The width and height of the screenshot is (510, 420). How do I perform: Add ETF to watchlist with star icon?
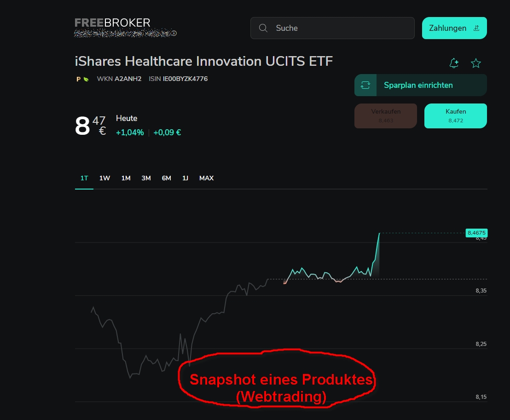coord(476,63)
